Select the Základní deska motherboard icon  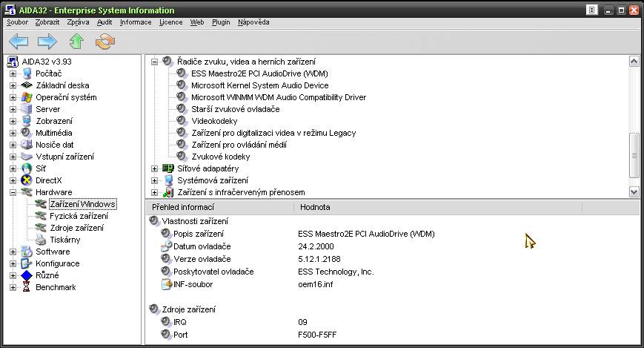coord(27,85)
